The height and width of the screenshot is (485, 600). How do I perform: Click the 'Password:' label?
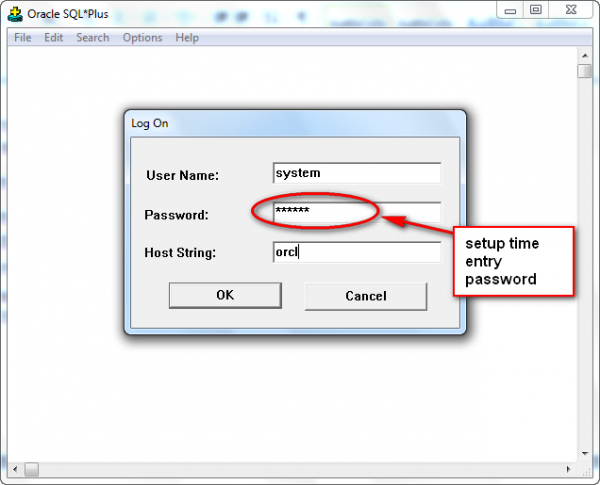coord(176,215)
